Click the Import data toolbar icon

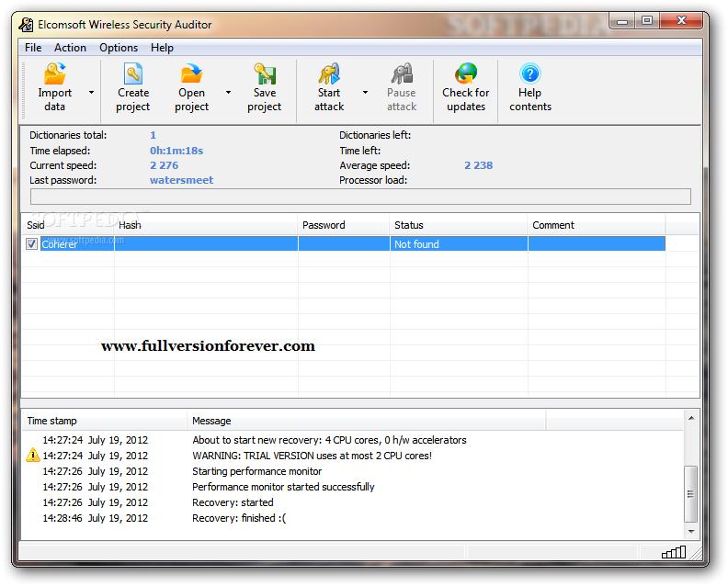click(55, 73)
